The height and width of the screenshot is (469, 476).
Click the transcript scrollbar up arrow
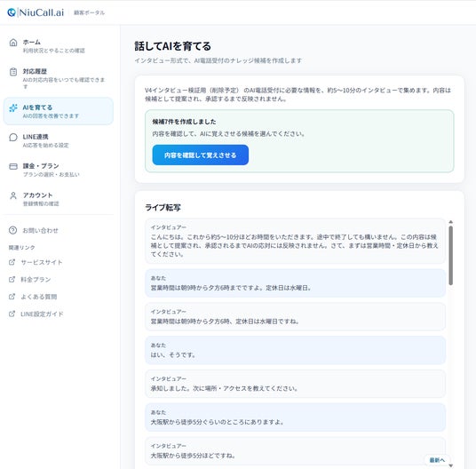(x=451, y=221)
